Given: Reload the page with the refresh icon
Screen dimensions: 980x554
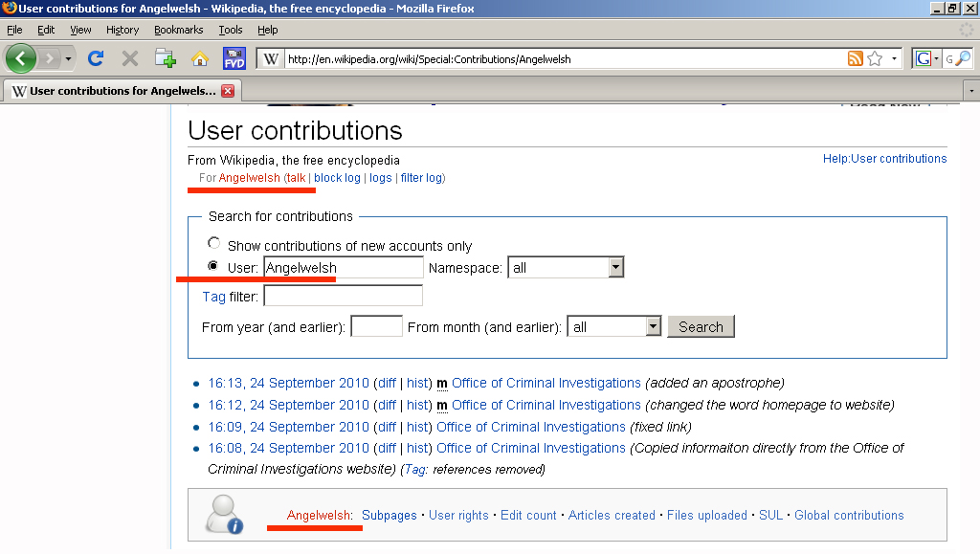Looking at the screenshot, I should [x=96, y=58].
